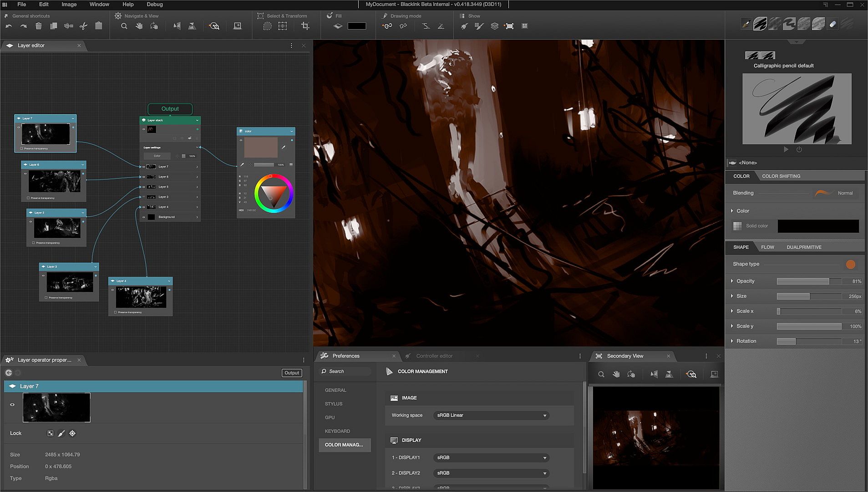This screenshot has width=868, height=492.
Task: Select the crop tool in Select & Transform
Action: coord(305,26)
